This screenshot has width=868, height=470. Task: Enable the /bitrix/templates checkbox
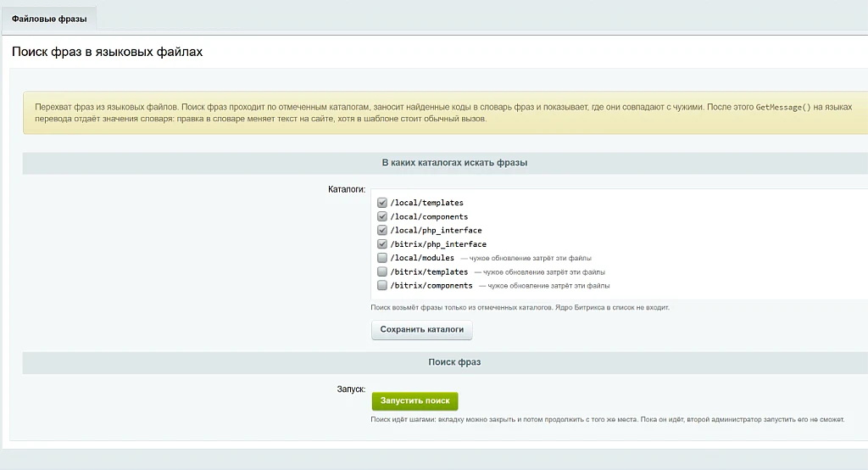382,271
